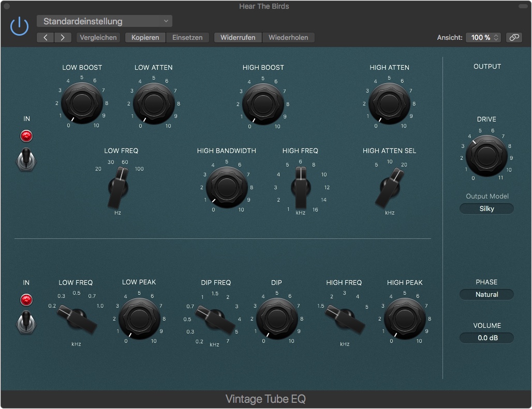Open the Output Model Silky menu
Viewport: 532px width, 409px height.
(x=486, y=209)
